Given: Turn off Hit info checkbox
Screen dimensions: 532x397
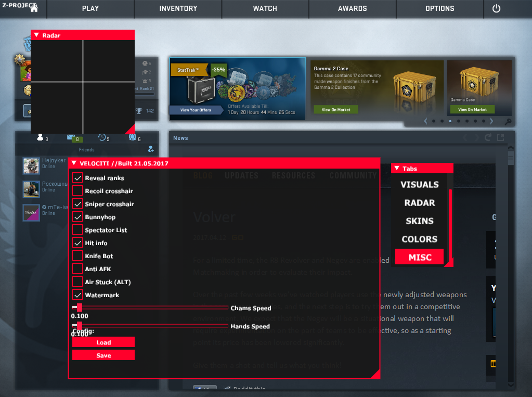Looking at the screenshot, I should (77, 243).
